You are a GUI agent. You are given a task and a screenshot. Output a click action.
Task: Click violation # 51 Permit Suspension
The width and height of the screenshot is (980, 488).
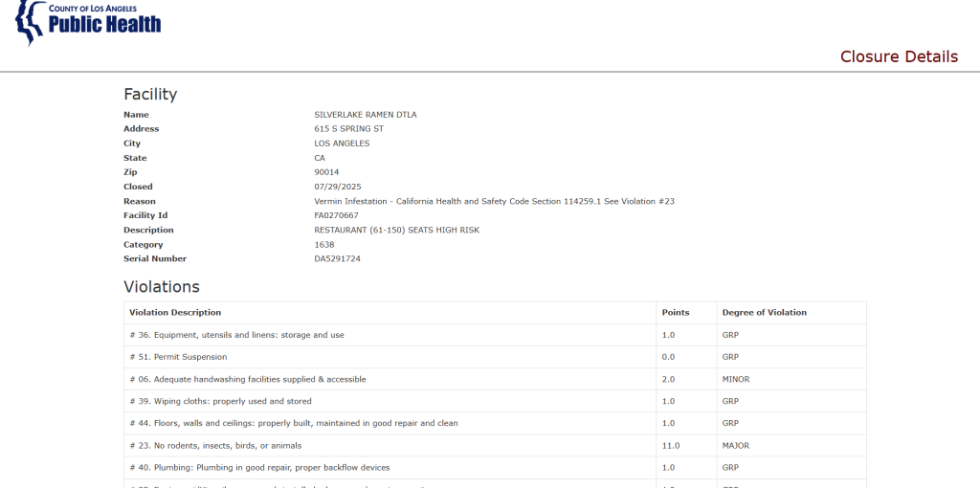[178, 357]
